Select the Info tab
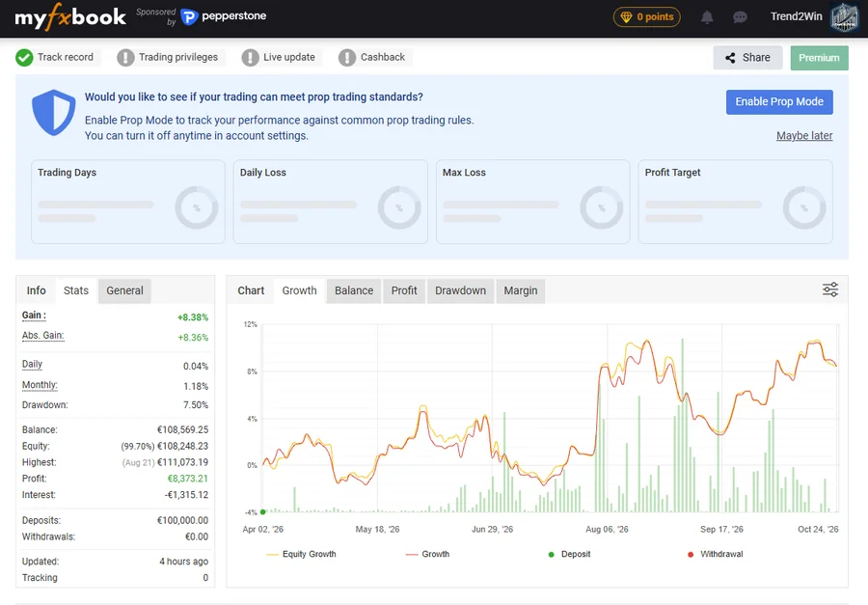 tap(37, 290)
